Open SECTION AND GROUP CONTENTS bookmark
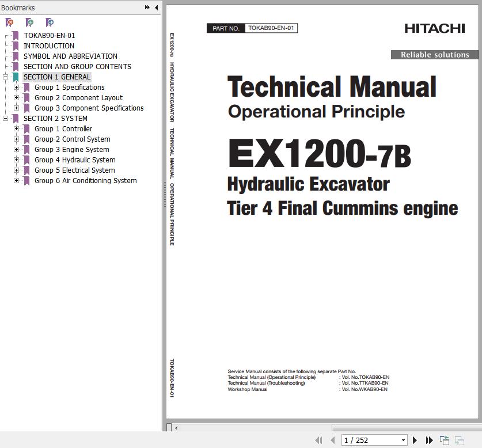This screenshot has height=448, width=482. 78,66
